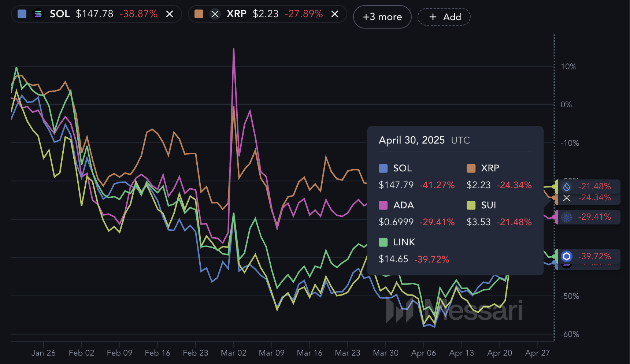Click the blue SOL color swatch in the top chip
Viewport: 630px width, 364px height.
click(22, 14)
